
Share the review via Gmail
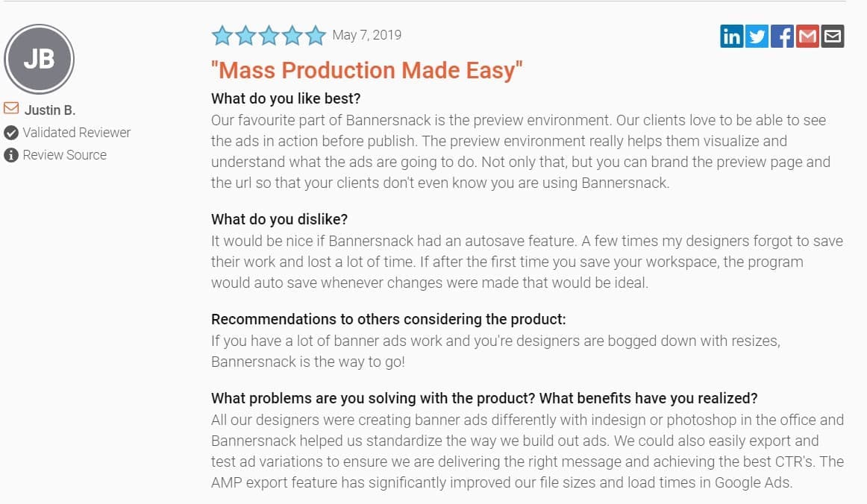(807, 35)
